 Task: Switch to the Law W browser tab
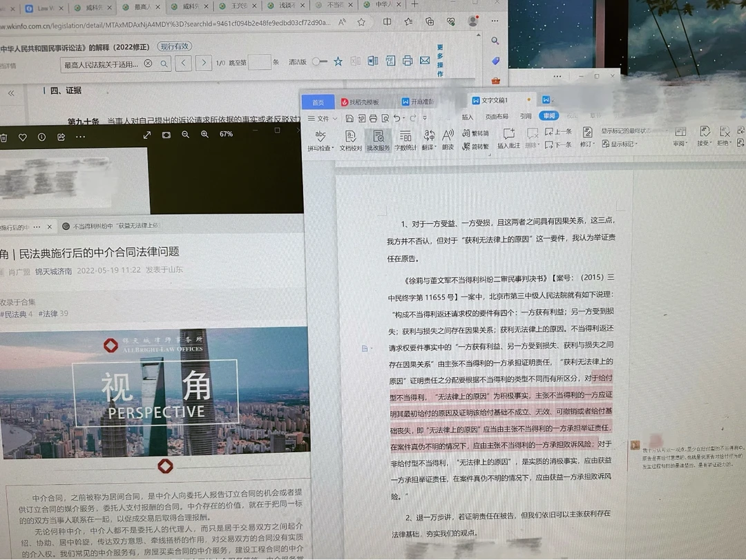(46, 8)
